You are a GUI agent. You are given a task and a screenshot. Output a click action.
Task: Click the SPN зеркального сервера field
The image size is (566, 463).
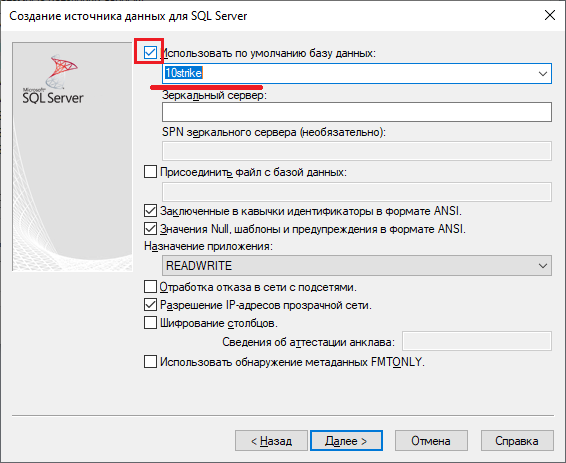coord(357,151)
